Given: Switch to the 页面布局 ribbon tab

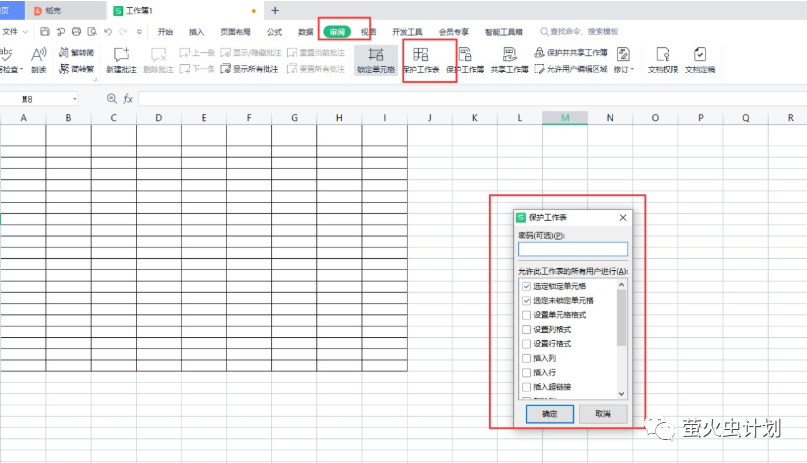Looking at the screenshot, I should coord(235,32).
